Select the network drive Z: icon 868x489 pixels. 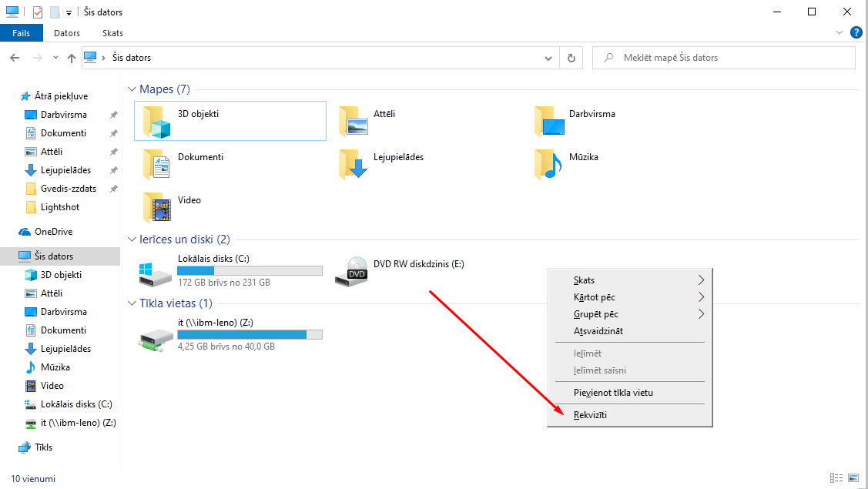(155, 340)
